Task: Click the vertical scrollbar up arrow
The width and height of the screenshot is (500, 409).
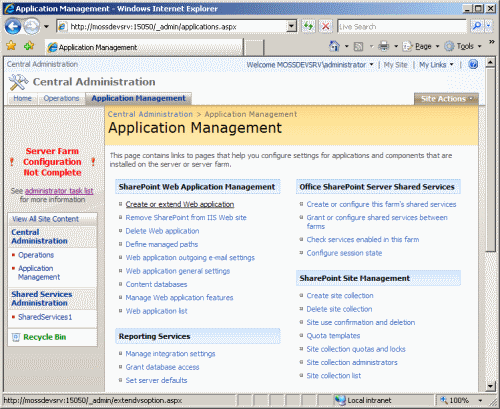Action: (490, 62)
